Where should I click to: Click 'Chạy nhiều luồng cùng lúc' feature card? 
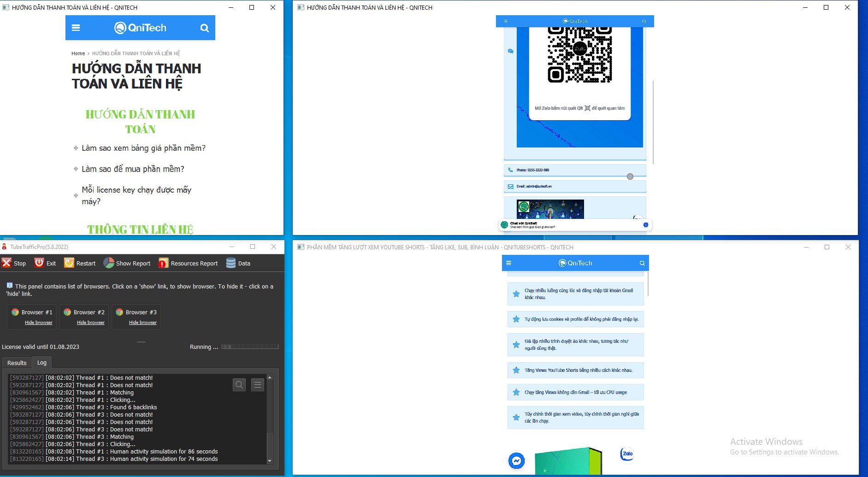pos(575,294)
